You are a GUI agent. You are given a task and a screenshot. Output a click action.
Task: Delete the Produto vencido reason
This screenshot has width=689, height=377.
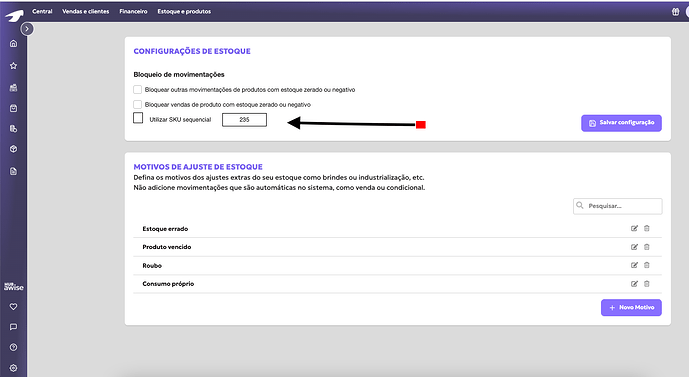[647, 247]
